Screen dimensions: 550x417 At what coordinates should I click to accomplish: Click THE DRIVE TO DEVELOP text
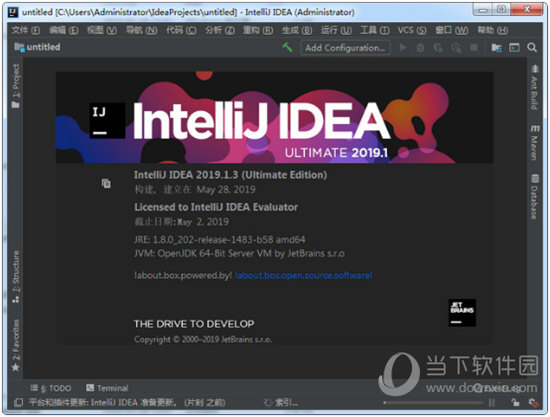click(x=194, y=324)
